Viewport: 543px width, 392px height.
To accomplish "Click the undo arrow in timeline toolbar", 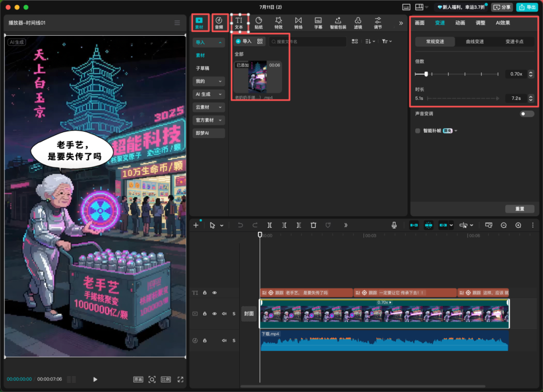I will click(240, 225).
